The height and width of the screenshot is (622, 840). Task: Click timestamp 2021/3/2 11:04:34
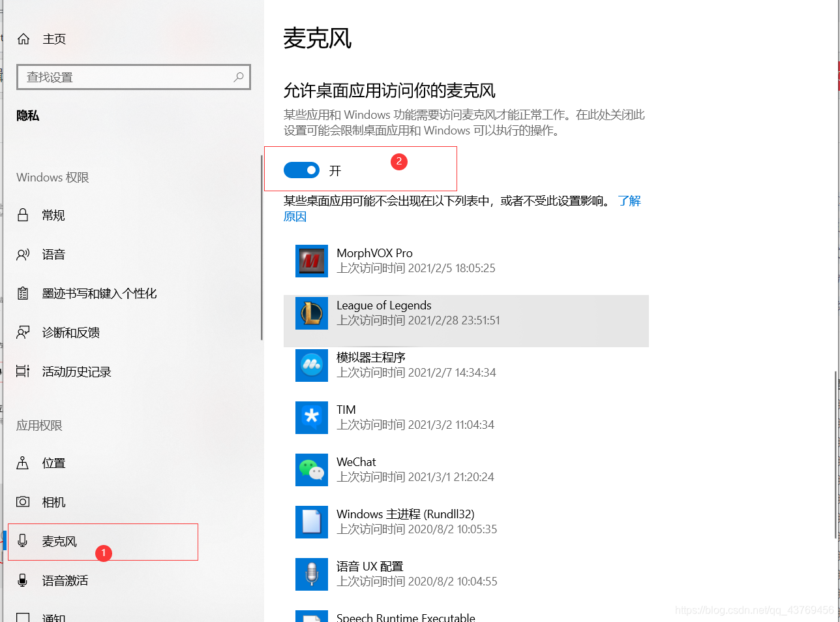[451, 425]
